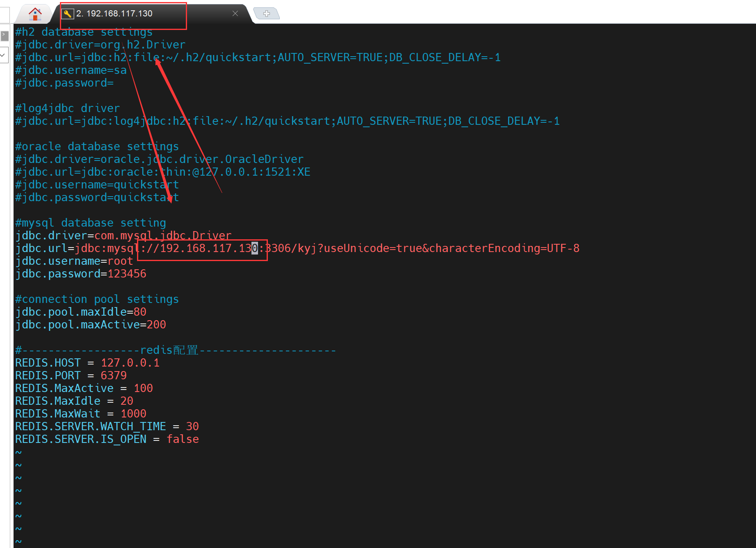This screenshot has width=756, height=548.
Task: Open the dropdown chevron in left panel
Action: 3,55
